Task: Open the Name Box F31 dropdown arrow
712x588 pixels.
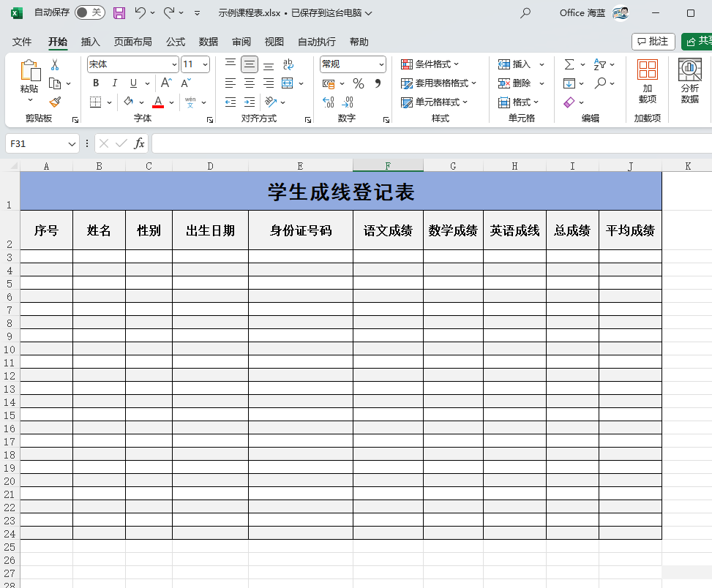Action: click(72, 144)
